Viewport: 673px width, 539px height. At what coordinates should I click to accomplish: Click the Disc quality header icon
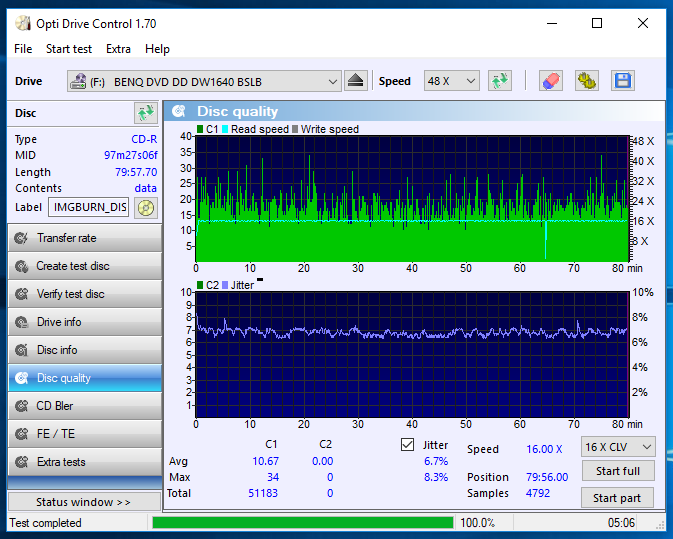click(179, 112)
